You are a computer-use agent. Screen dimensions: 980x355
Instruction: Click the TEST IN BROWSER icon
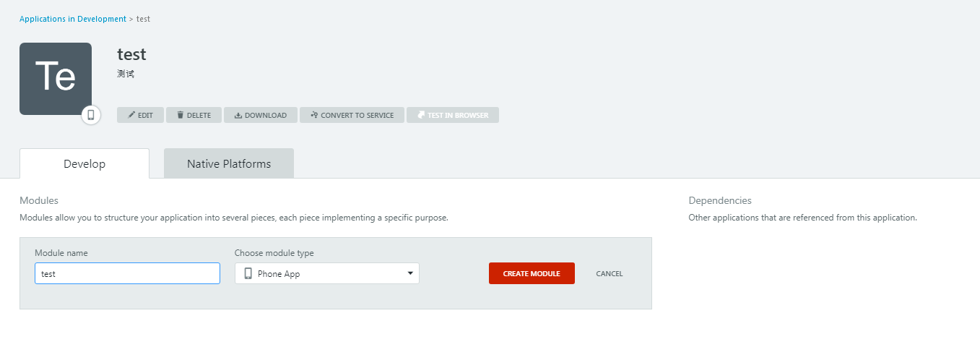(x=421, y=115)
